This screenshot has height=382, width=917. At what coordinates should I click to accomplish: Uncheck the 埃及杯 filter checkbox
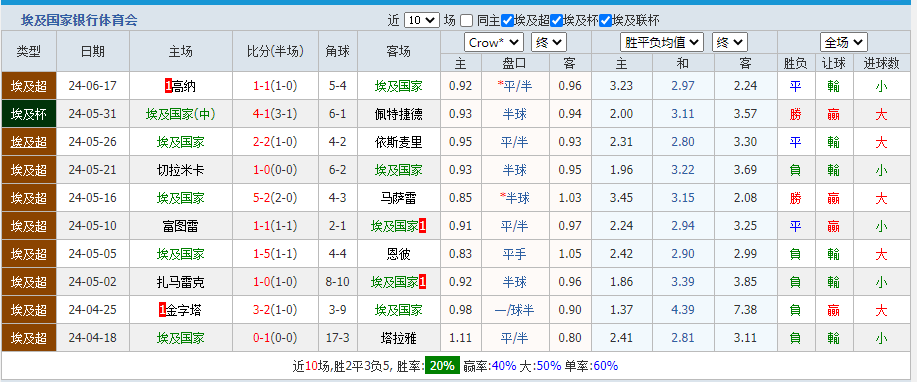click(x=556, y=21)
